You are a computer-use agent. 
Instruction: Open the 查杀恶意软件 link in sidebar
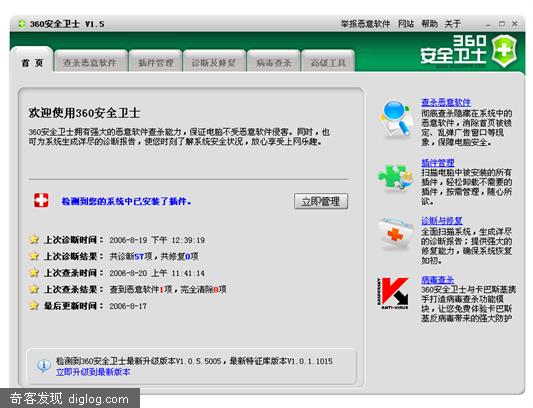(x=446, y=102)
